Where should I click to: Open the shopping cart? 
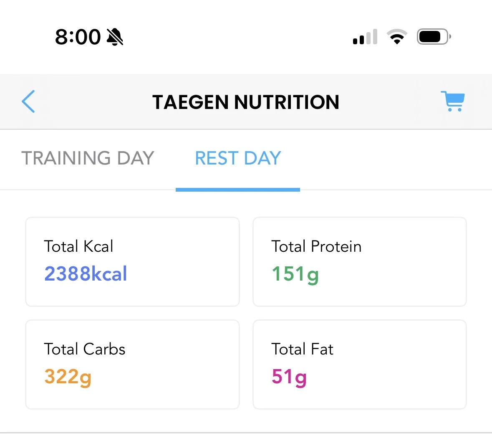click(x=452, y=101)
